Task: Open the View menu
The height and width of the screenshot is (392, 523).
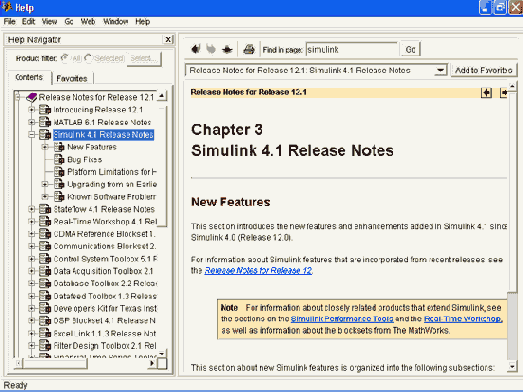Action: [49, 22]
